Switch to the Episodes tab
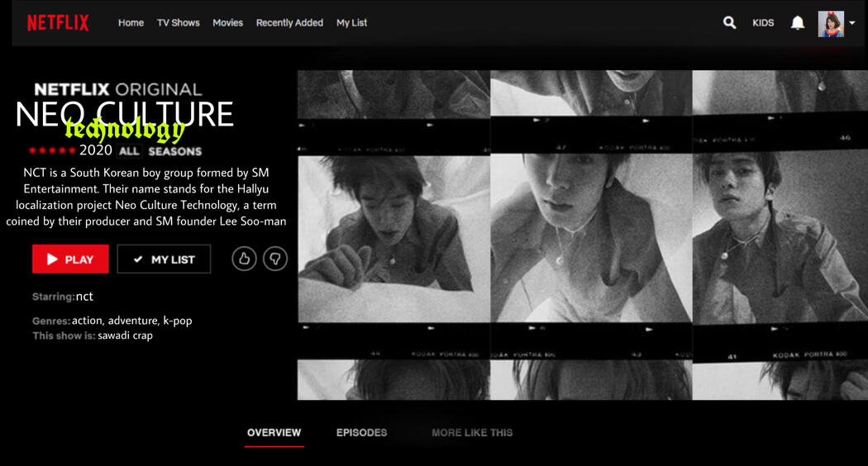This screenshot has height=466, width=868. pyautogui.click(x=361, y=432)
